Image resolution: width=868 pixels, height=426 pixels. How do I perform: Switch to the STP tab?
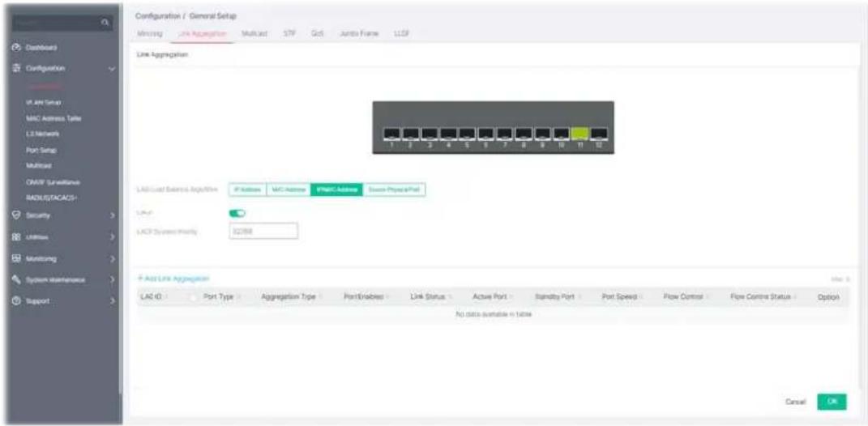pyautogui.click(x=289, y=34)
